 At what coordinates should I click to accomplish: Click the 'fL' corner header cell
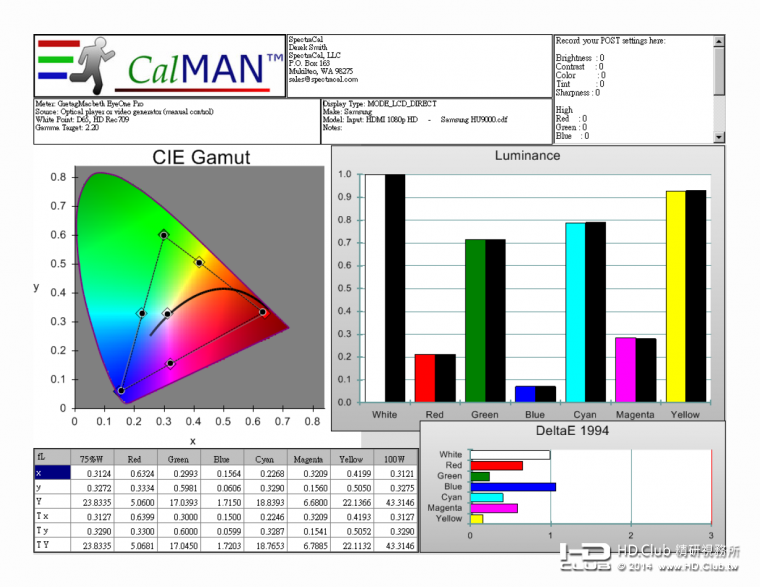(52, 458)
